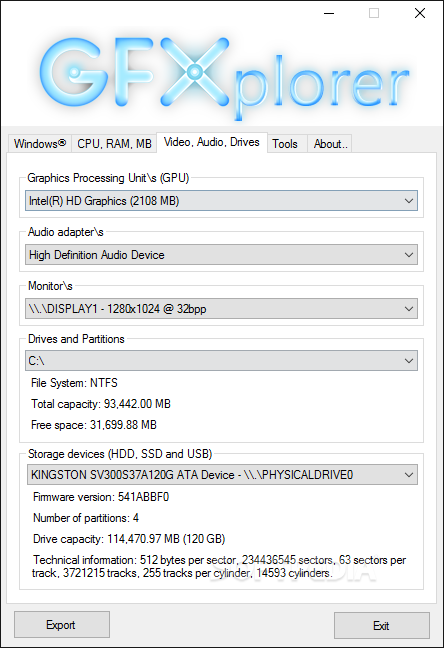Go to the Tools tab
The height and width of the screenshot is (648, 444).
coord(285,144)
